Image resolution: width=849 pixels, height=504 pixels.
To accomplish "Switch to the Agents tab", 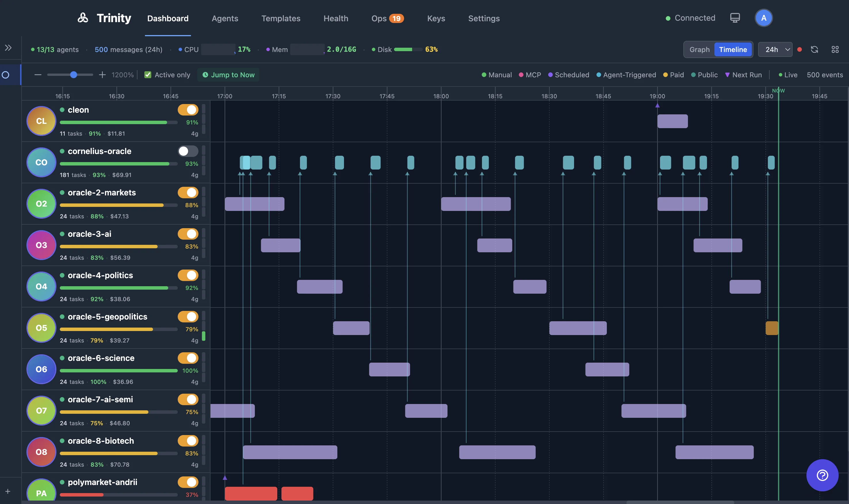I will (225, 18).
